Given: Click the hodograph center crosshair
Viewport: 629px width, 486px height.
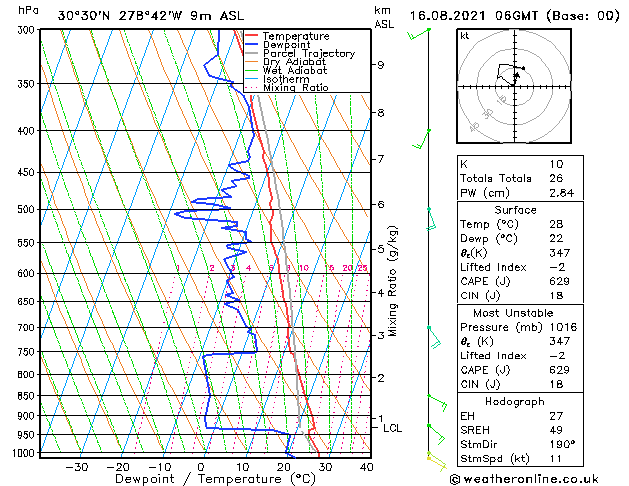Looking at the screenshot, I should [x=514, y=86].
